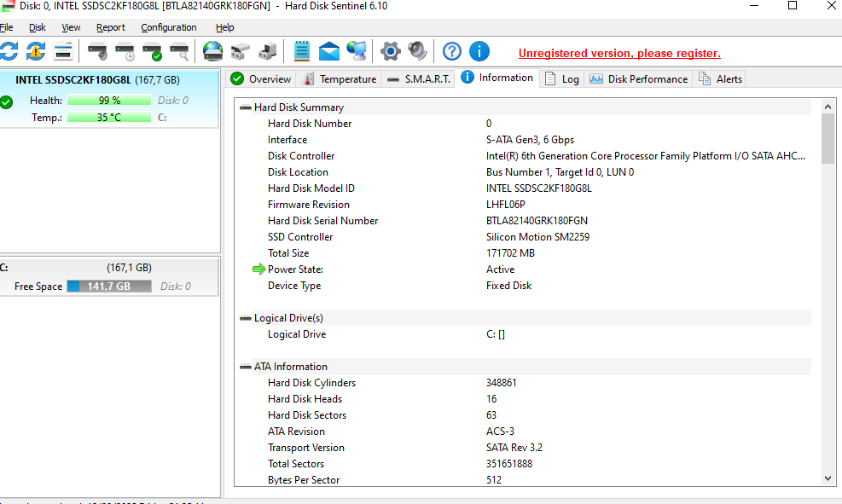Image resolution: width=842 pixels, height=504 pixels.
Task: Open the Report menu
Action: [111, 27]
